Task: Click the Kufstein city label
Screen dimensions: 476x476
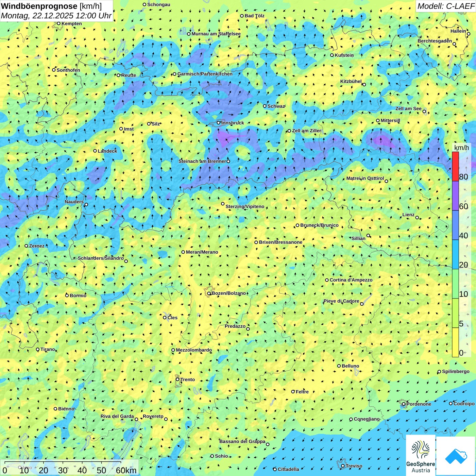Action: [344, 55]
